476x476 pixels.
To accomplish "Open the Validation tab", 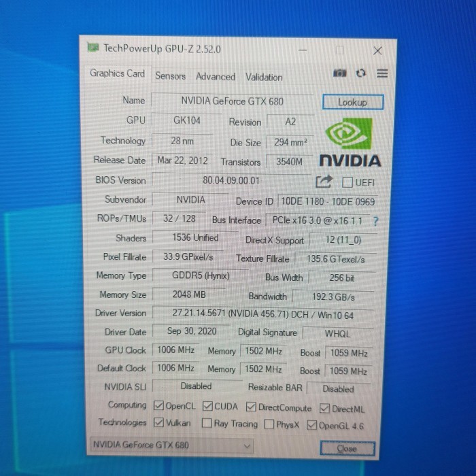I will pyautogui.click(x=264, y=78).
